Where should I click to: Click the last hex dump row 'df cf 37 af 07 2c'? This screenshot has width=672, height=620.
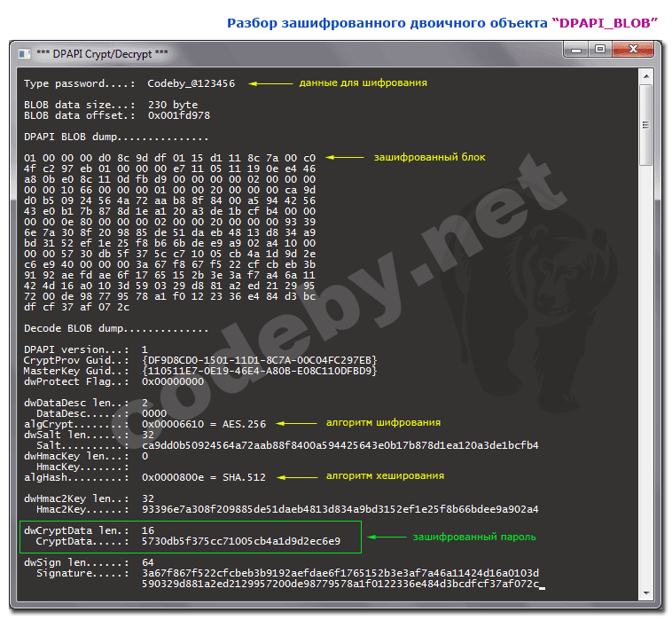[x=77, y=307]
